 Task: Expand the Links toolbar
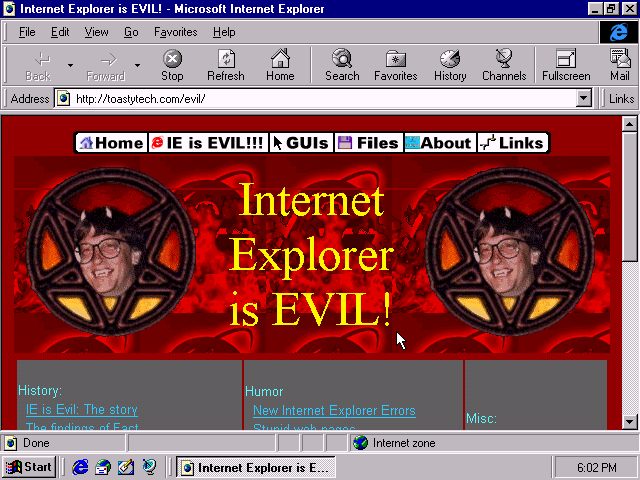[x=621, y=98]
